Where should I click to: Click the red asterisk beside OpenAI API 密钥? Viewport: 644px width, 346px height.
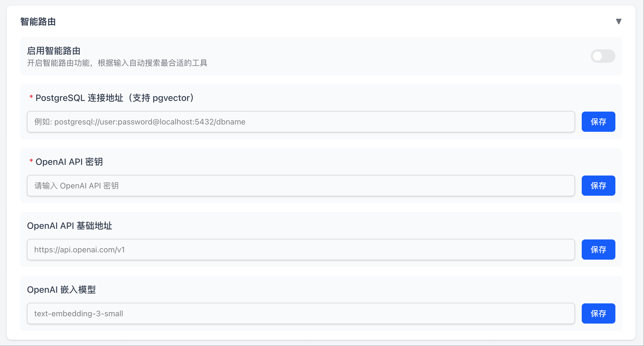tap(31, 161)
